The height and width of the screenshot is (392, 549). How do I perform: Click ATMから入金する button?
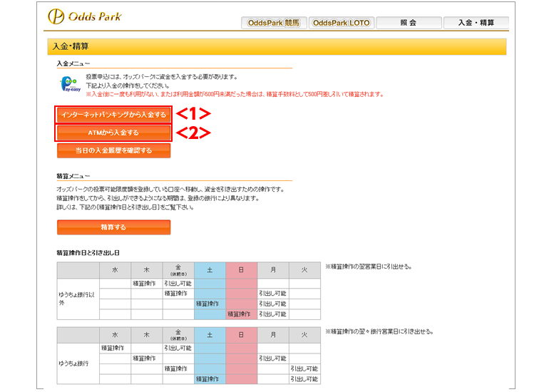pyautogui.click(x=113, y=133)
